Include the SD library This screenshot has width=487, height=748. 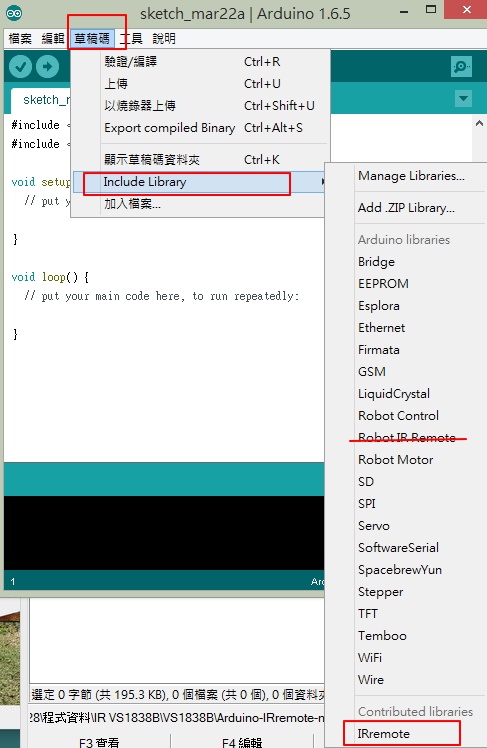(366, 481)
